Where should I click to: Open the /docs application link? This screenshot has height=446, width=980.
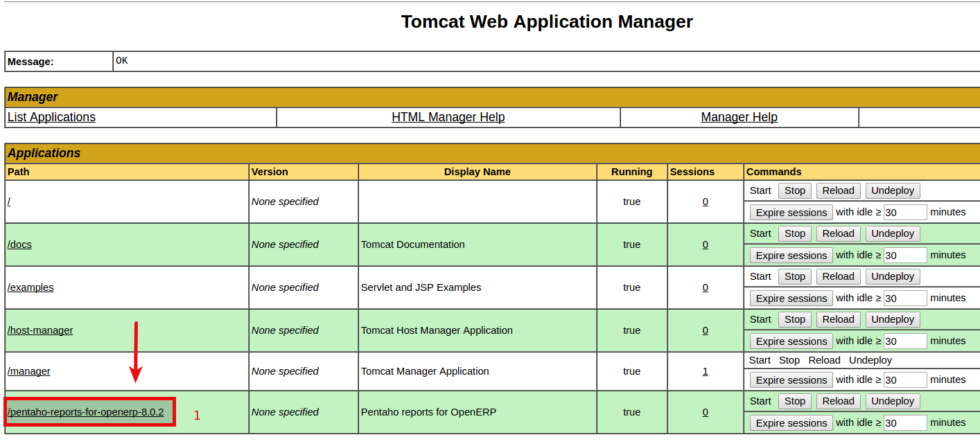tap(19, 244)
